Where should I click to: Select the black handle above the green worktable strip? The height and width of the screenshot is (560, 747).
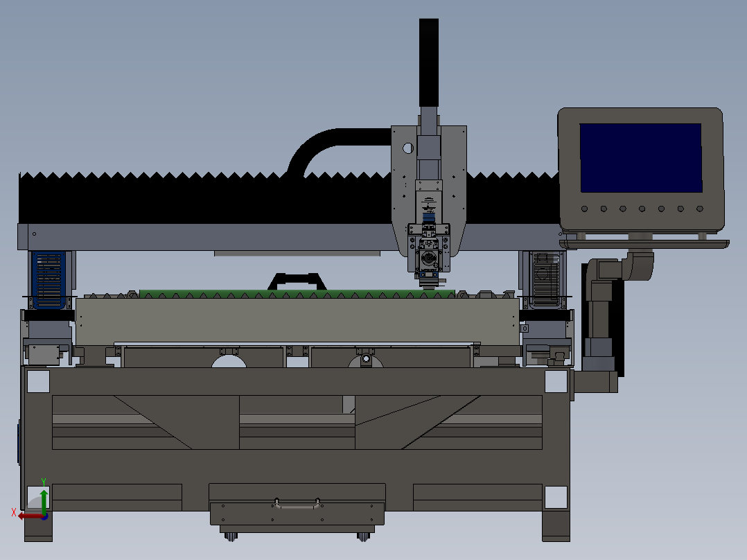coord(297,281)
